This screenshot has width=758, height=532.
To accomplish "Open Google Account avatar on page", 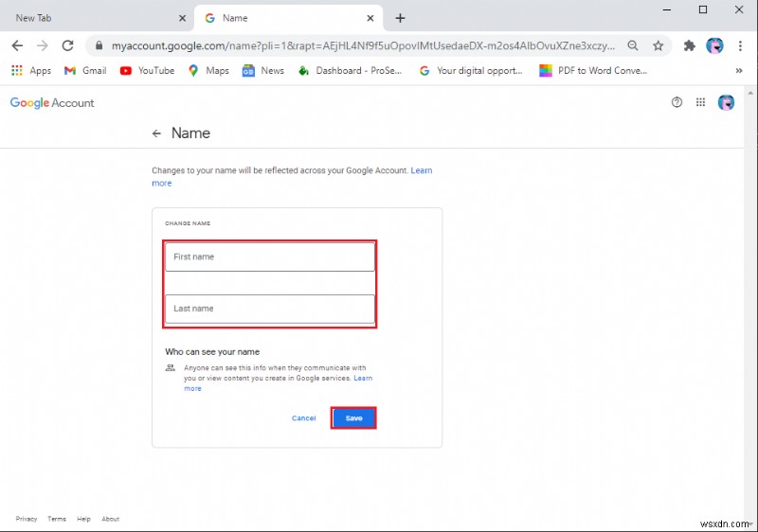I will 726,102.
